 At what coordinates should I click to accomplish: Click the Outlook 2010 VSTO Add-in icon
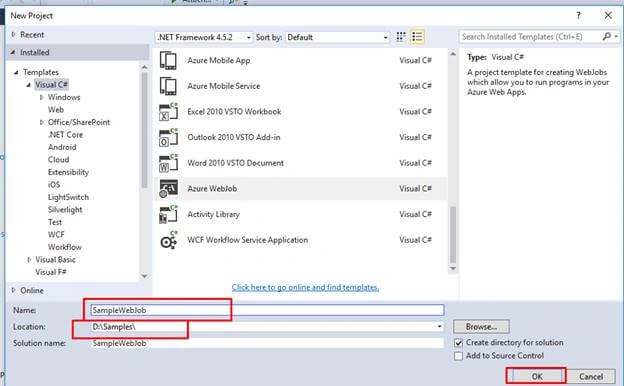click(x=168, y=137)
